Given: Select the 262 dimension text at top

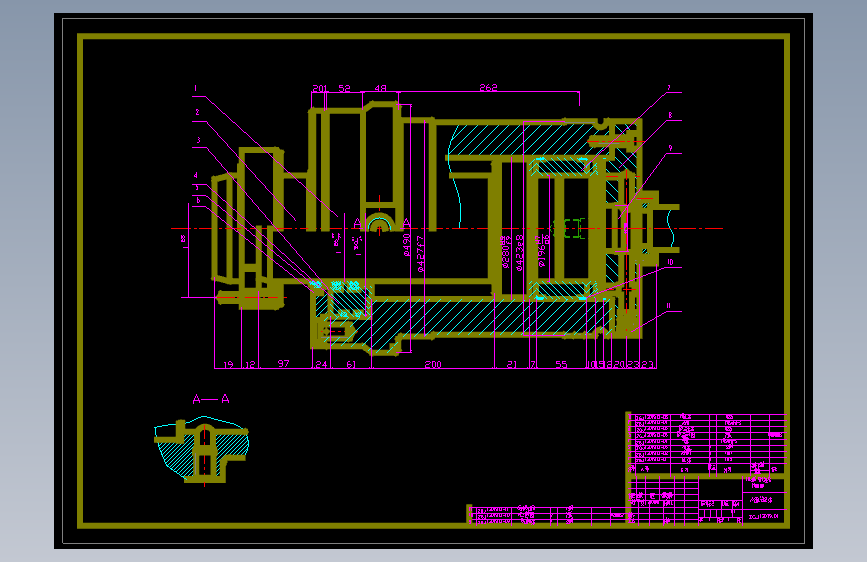Looking at the screenshot, I should (488, 87).
